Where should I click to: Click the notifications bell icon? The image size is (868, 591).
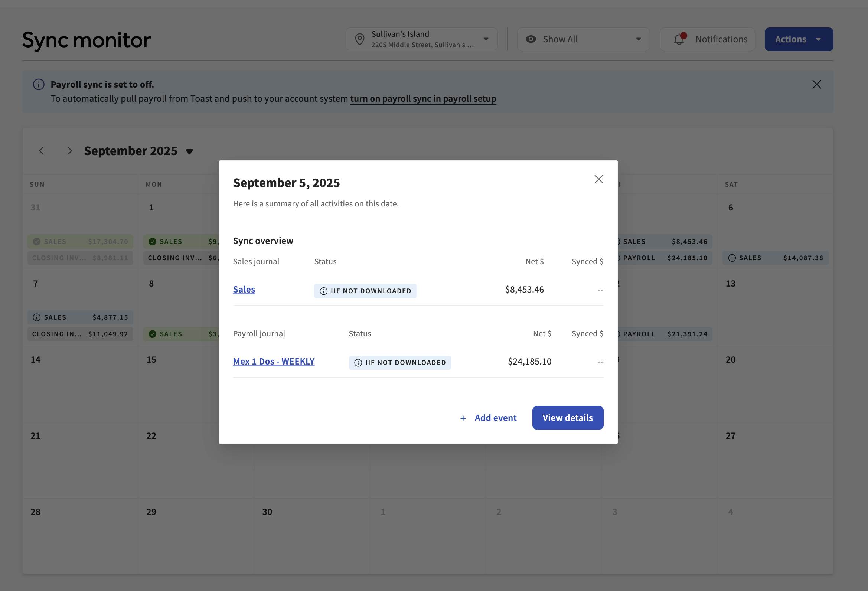click(679, 39)
